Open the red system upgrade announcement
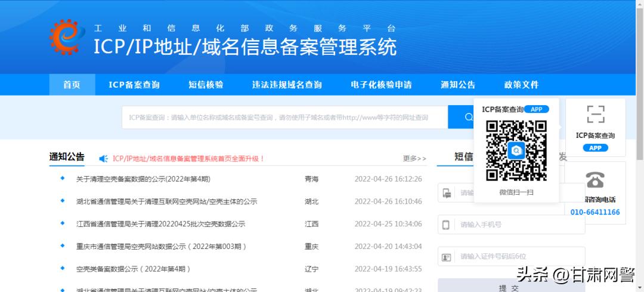644x292 pixels. pyautogui.click(x=189, y=158)
